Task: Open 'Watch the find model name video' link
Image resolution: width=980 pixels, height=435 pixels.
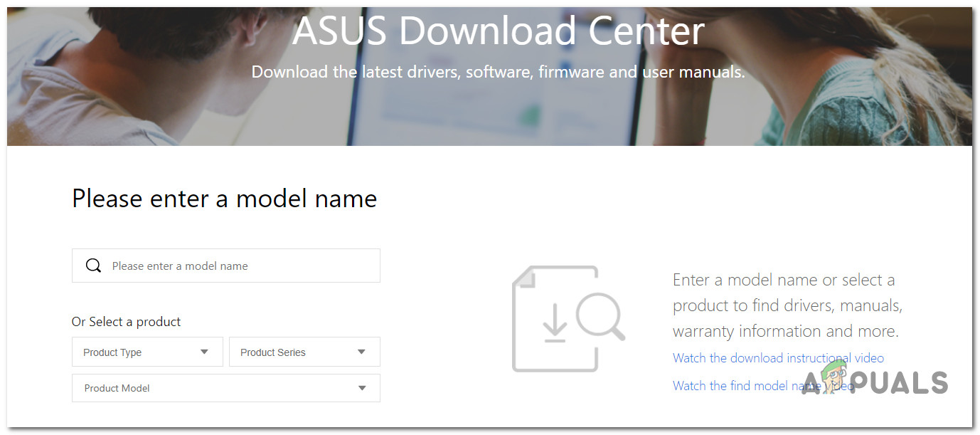Action: (740, 386)
